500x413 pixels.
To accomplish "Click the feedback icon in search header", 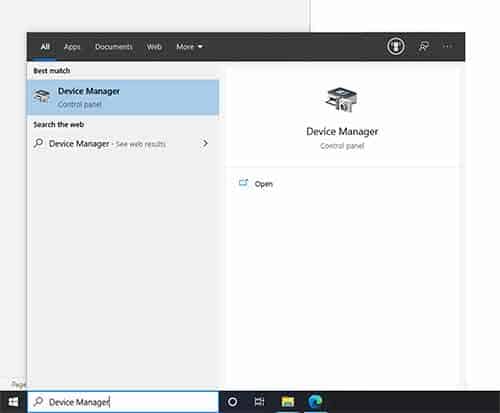I will coord(423,46).
